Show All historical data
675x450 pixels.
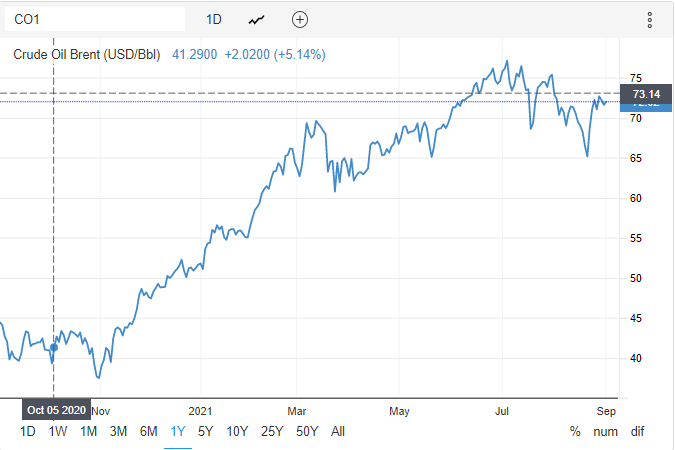337,431
